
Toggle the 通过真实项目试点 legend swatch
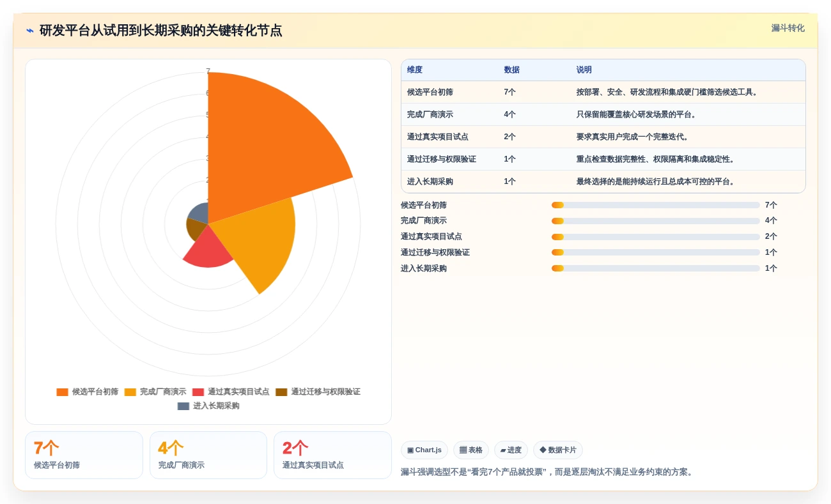pos(198,392)
